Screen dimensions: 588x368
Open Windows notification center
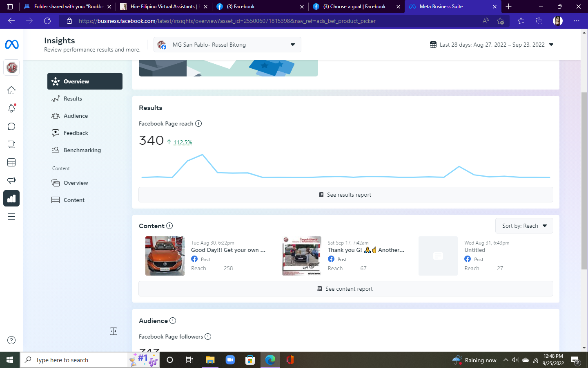[576, 361]
